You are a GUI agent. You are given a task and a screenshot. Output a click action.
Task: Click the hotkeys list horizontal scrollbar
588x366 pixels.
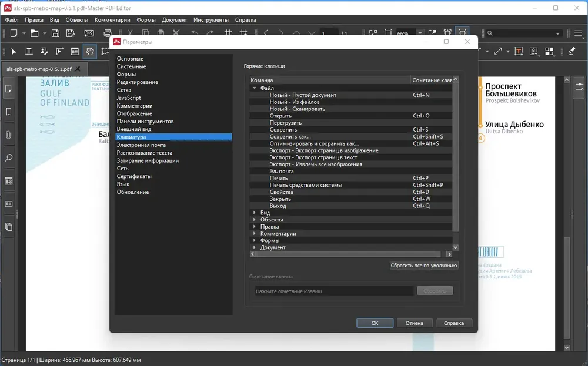[348, 254]
